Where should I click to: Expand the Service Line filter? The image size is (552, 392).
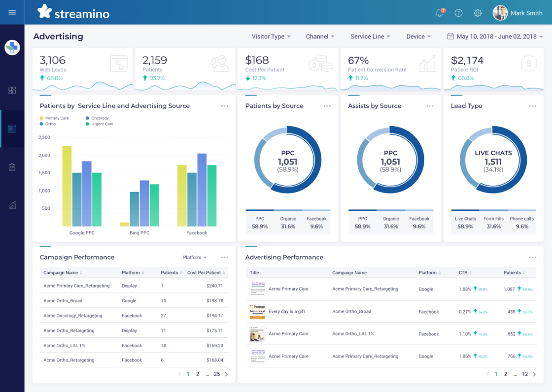(370, 36)
